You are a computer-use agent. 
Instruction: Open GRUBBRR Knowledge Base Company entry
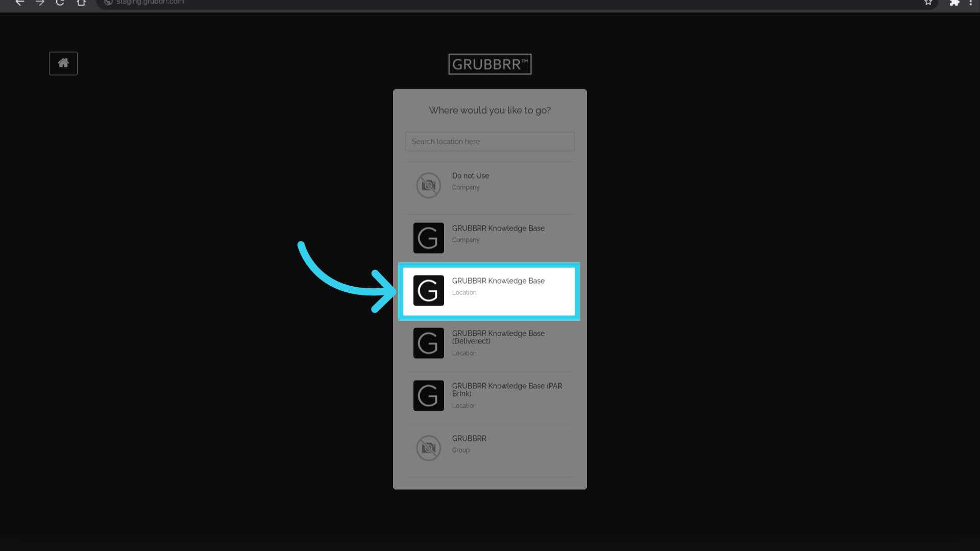490,238
